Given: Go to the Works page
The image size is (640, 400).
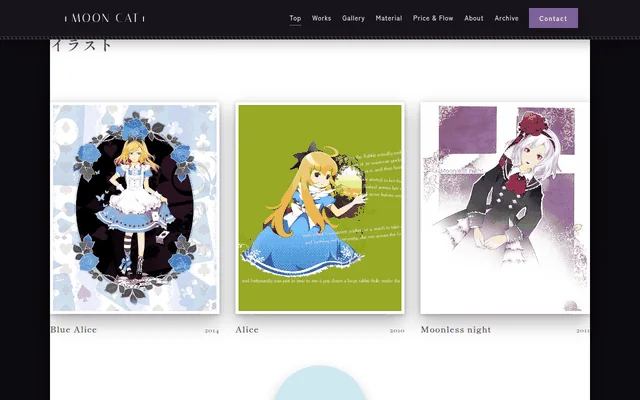Looking at the screenshot, I should (321, 18).
